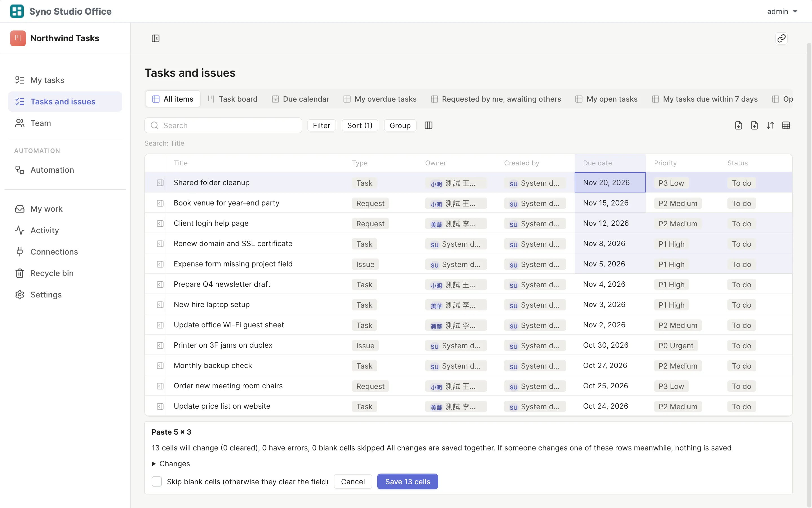Screen dimensions: 812x508
Task: Expand the Changes disclosure triangle
Action: pyautogui.click(x=154, y=464)
